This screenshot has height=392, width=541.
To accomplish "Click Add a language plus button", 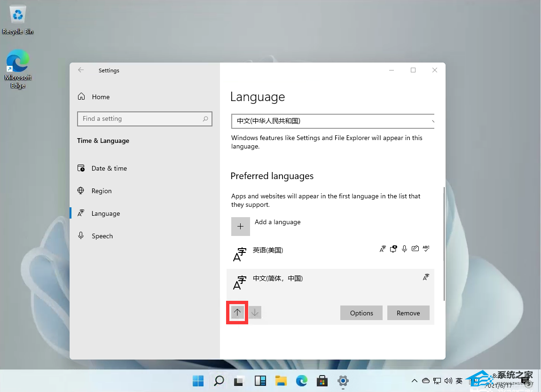I will (x=240, y=226).
